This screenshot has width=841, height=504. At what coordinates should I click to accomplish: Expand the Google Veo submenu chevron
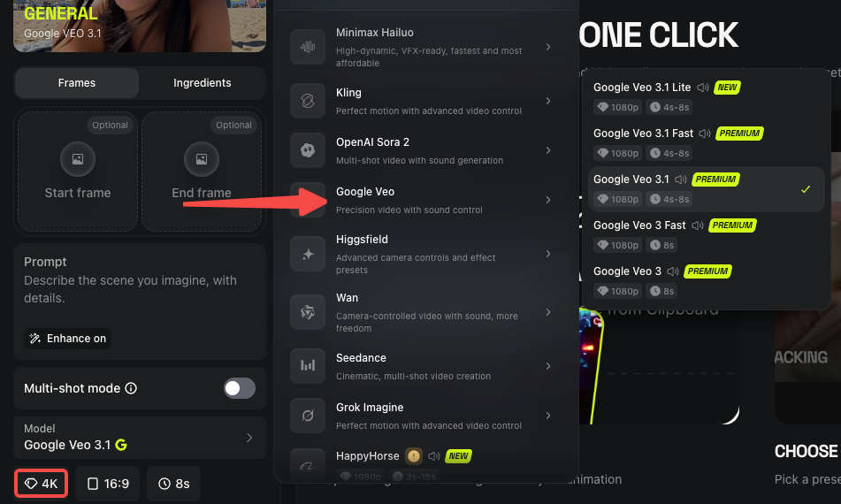tap(548, 200)
